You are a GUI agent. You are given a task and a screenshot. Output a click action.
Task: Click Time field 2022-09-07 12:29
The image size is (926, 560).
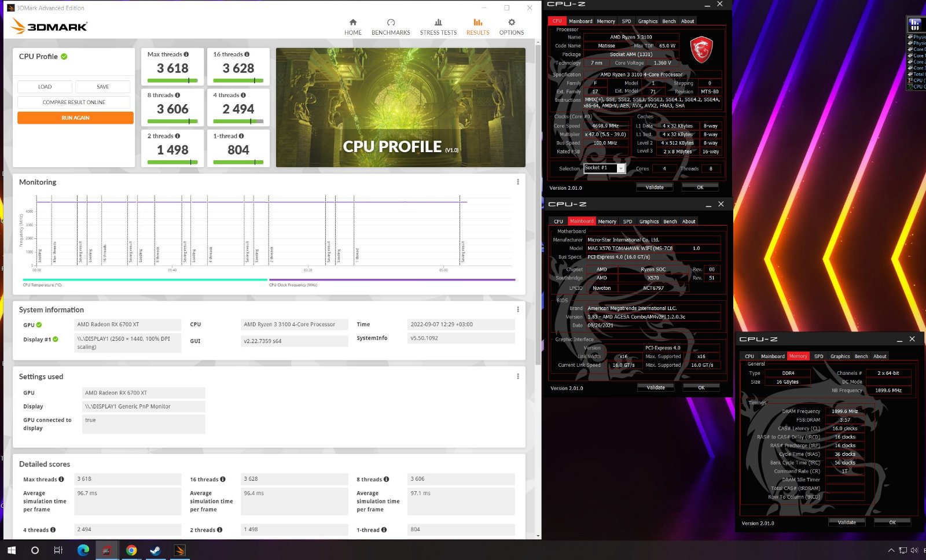coord(461,325)
